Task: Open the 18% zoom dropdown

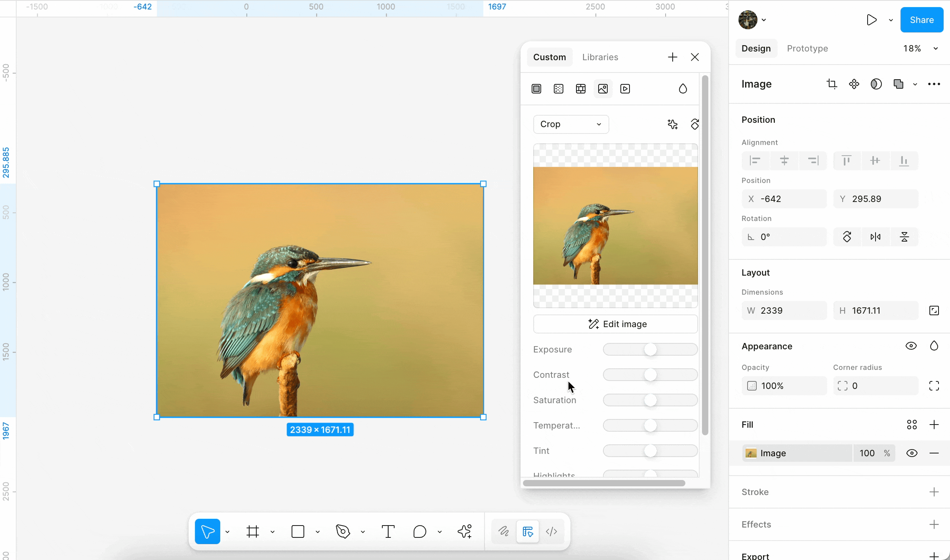Action: coord(921,48)
